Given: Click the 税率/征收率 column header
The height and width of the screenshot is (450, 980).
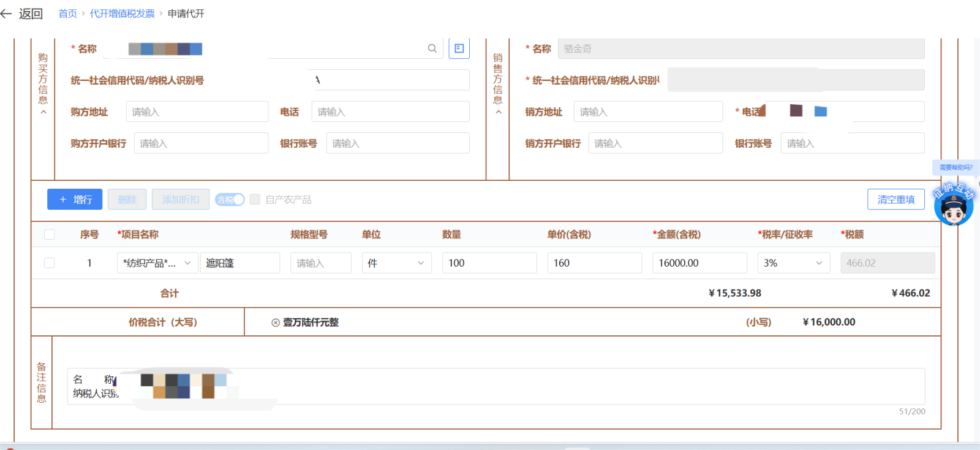Looking at the screenshot, I should click(x=785, y=234).
